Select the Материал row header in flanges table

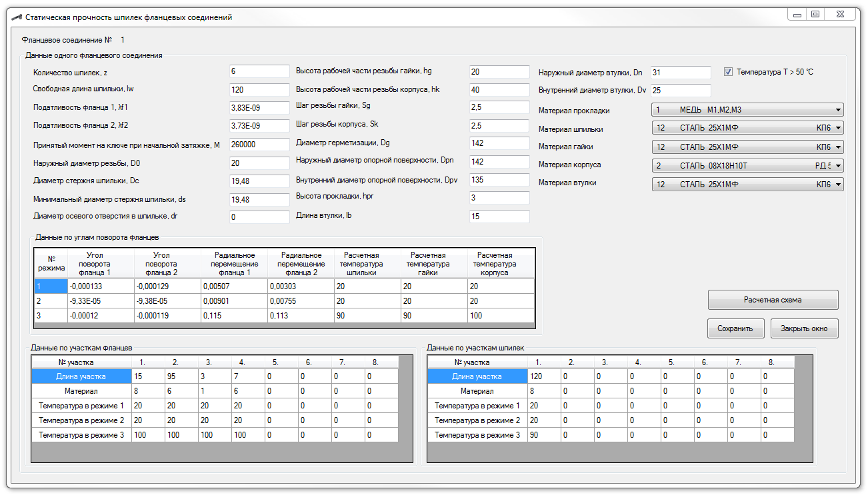tap(81, 391)
